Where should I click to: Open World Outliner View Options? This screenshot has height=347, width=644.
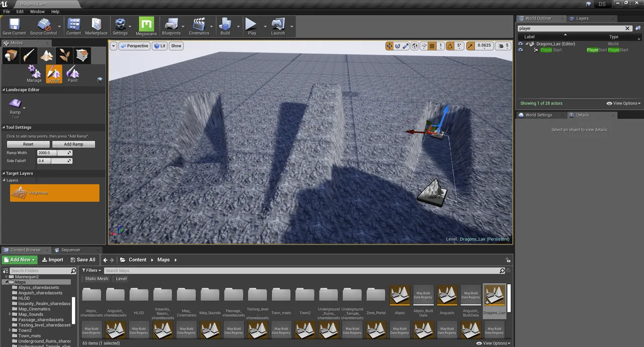623,103
